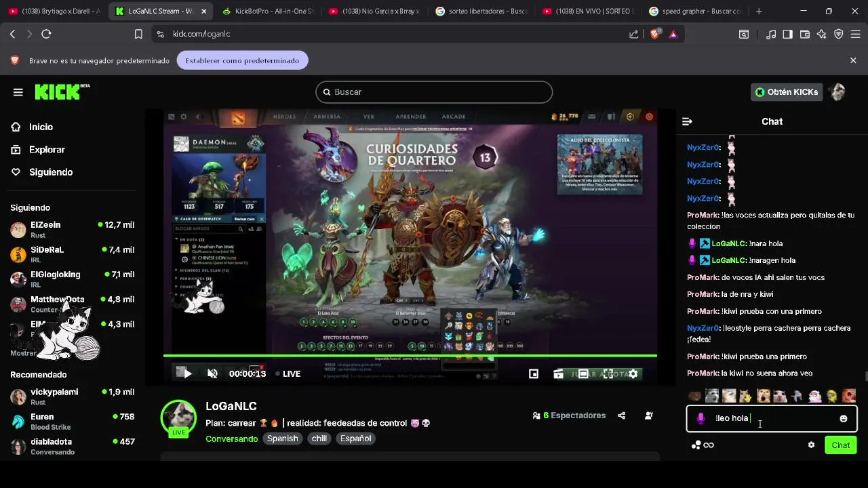Open the emoji picker in chat
This screenshot has width=868, height=488.
coord(844,418)
